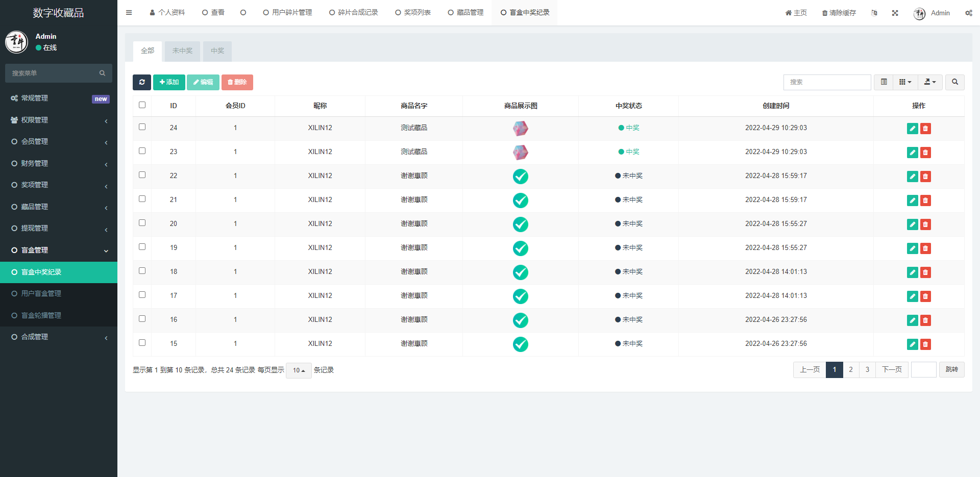Open the 奖项列表 menu item
The height and width of the screenshot is (477, 980).
(x=412, y=12)
